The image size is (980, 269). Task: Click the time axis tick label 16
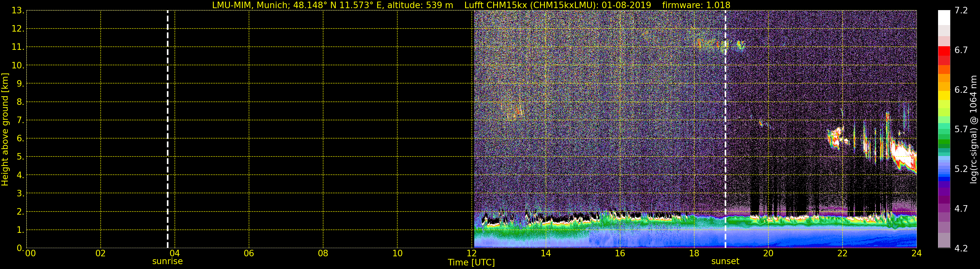pos(620,253)
